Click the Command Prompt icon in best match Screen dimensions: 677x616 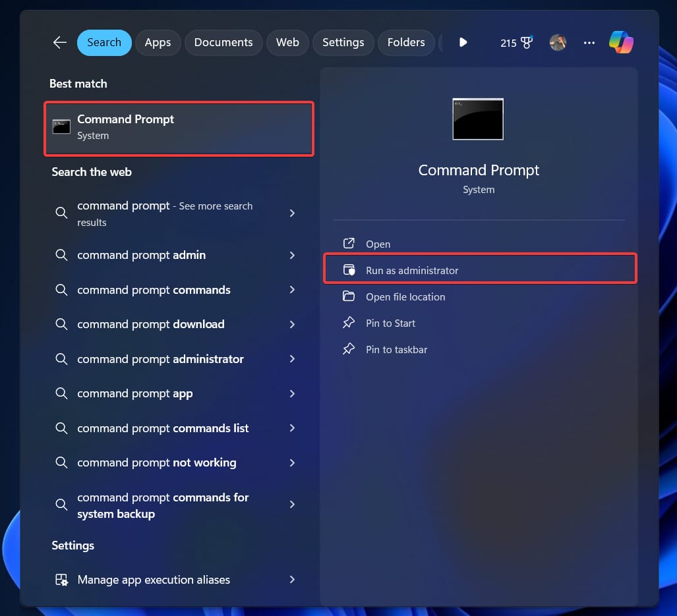coord(61,126)
